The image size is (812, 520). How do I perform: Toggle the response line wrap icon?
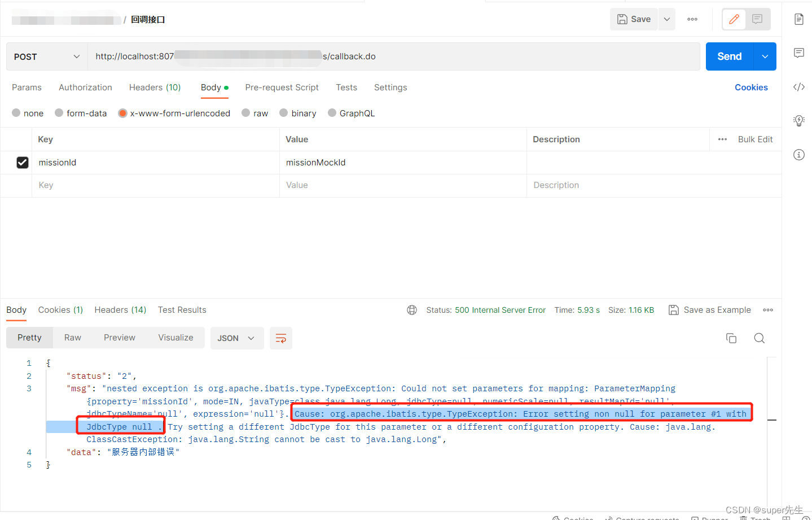(280, 338)
